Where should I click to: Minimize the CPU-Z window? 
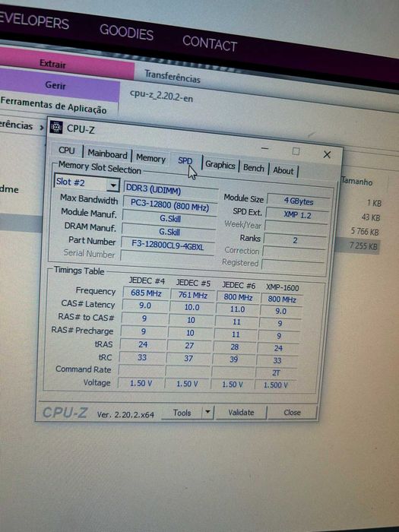click(265, 148)
